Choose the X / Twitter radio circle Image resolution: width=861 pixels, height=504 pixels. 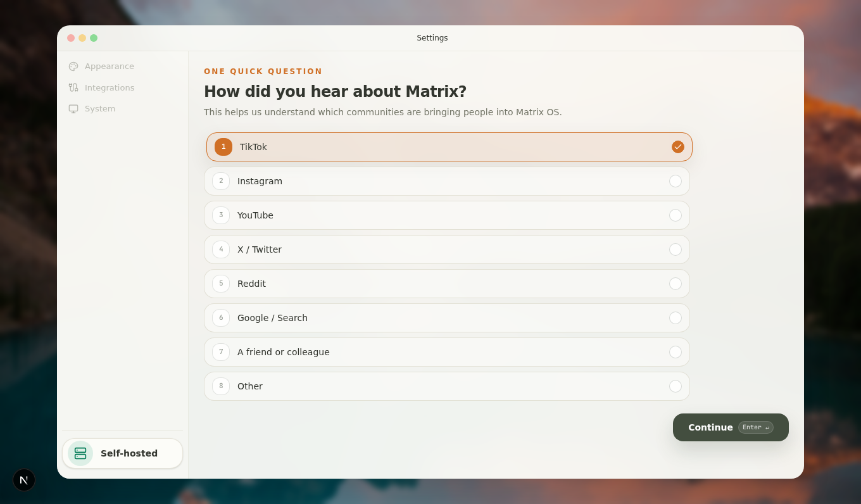click(x=676, y=249)
